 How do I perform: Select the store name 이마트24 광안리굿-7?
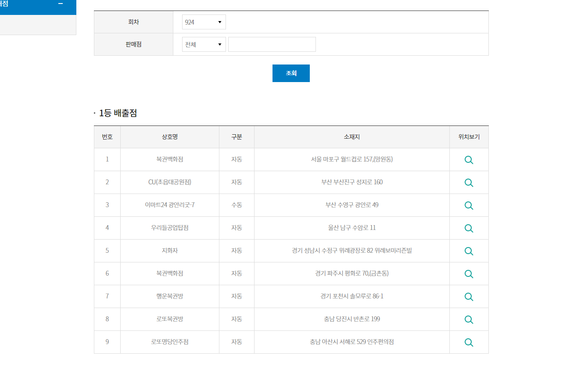170,205
